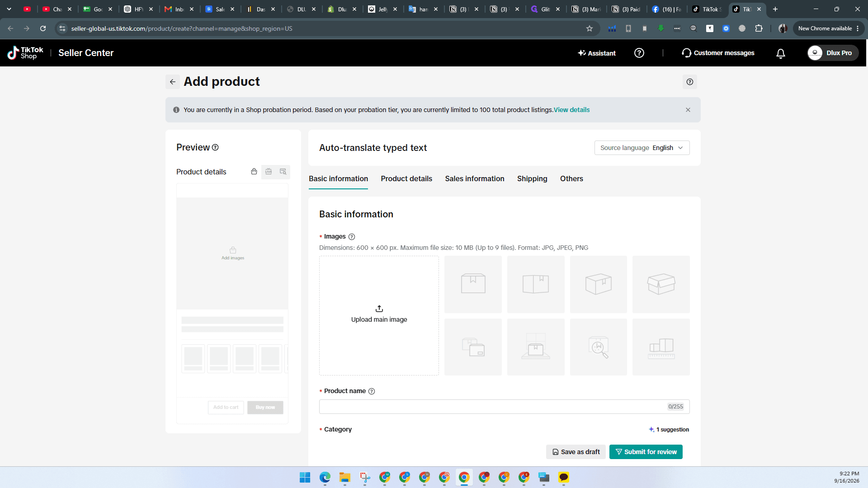The image size is (868, 488).
Task: Reload the page in Chrome
Action: pos(43,28)
